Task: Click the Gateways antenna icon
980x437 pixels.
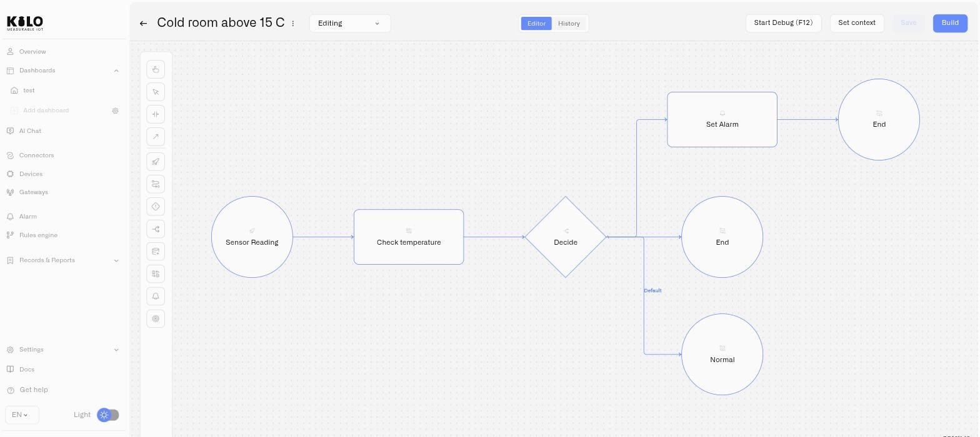Action: (10, 192)
